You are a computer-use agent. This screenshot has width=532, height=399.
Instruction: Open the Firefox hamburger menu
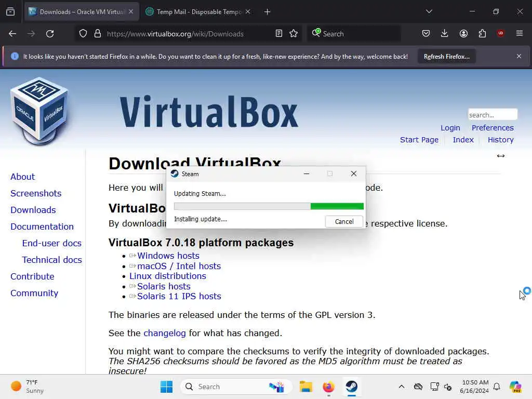[520, 33]
